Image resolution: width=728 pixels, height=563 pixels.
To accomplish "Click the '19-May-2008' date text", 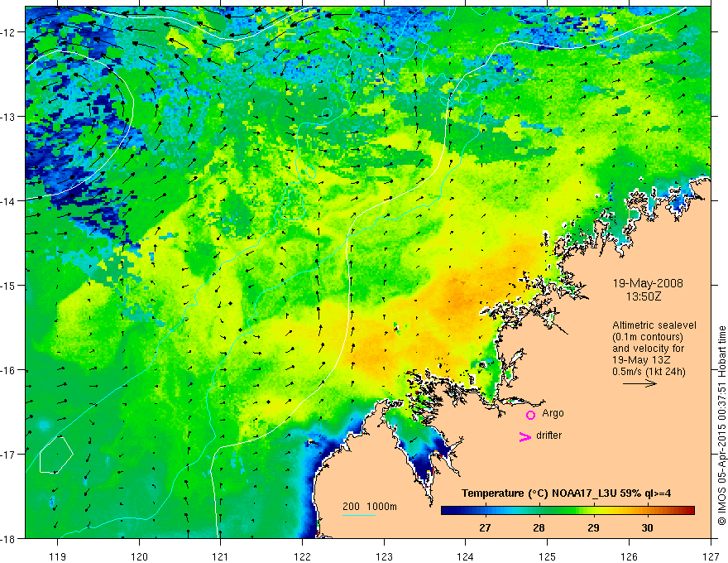I will tap(648, 283).
